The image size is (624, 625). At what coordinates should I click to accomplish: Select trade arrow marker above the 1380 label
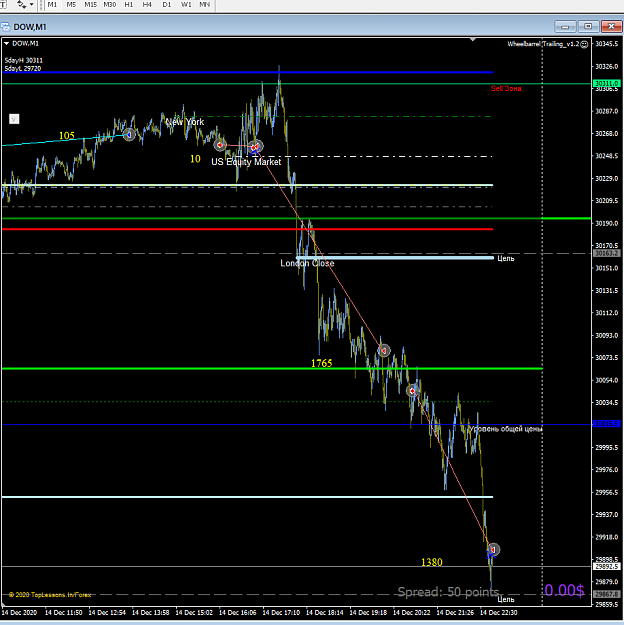[x=493, y=550]
